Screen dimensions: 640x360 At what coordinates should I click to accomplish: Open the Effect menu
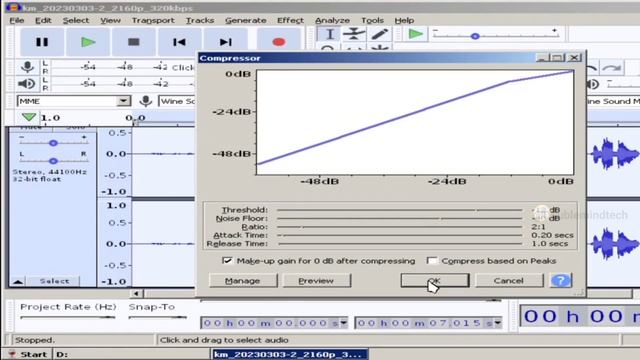pyautogui.click(x=290, y=20)
